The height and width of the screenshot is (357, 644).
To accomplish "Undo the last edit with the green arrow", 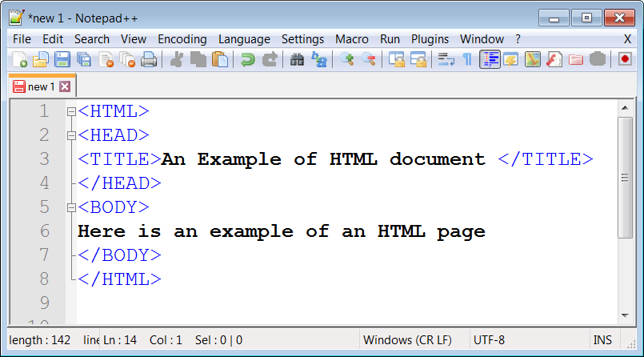I will 248,59.
